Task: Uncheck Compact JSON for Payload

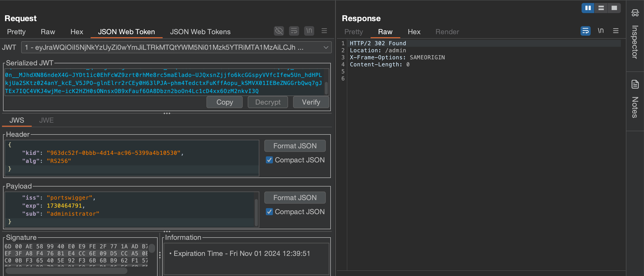Action: 269,212
